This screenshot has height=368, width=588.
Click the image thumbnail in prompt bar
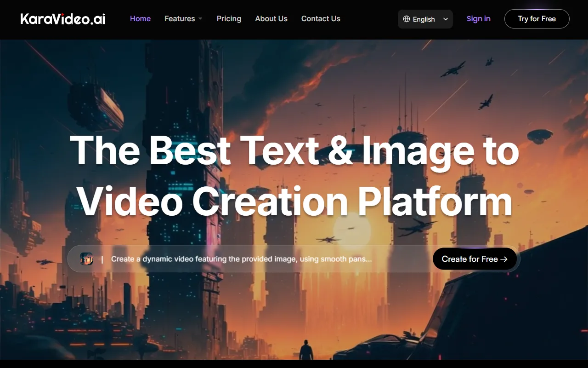86,259
